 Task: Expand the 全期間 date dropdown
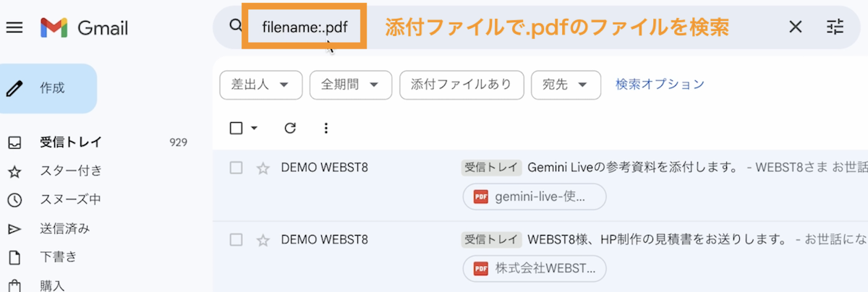tap(351, 85)
